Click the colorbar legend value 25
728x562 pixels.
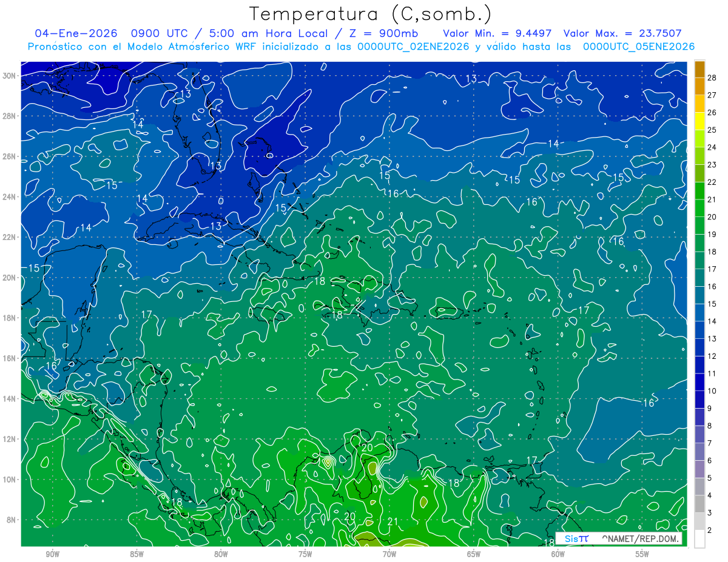(x=712, y=130)
